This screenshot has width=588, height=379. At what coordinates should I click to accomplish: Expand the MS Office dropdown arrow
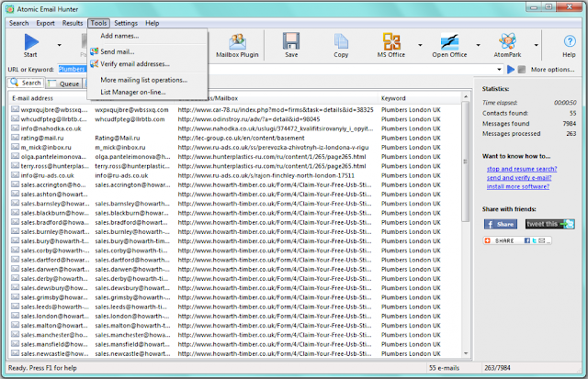coord(420,45)
